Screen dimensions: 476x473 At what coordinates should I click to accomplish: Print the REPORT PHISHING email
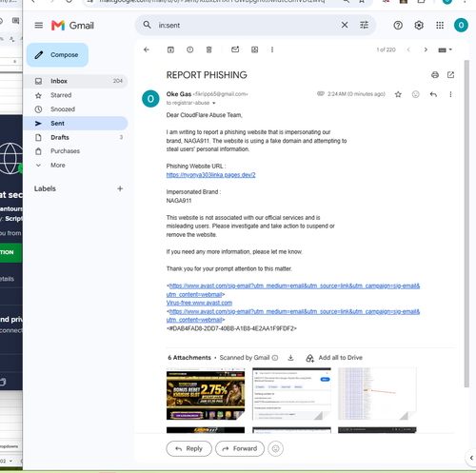point(435,75)
